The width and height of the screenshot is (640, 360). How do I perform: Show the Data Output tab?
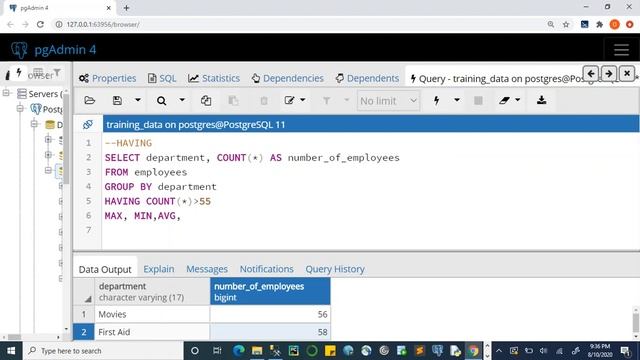(105, 269)
